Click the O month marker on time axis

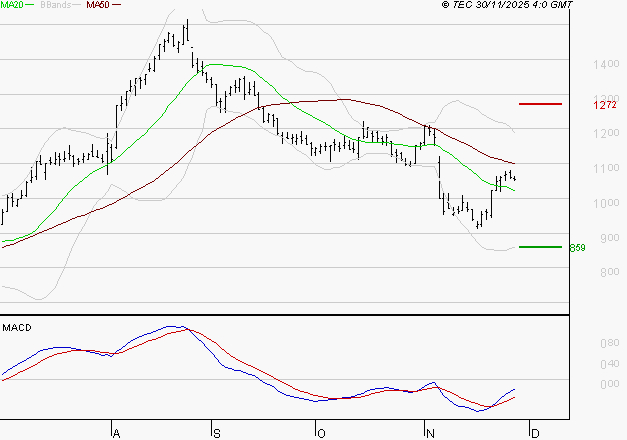click(321, 434)
